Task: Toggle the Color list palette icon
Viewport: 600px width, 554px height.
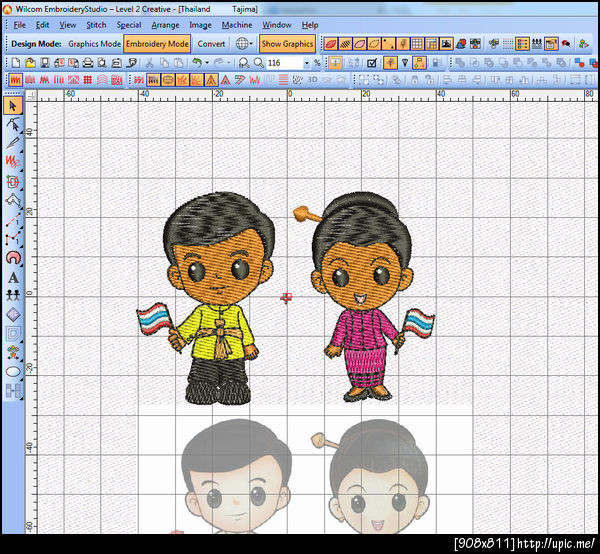Action: coord(522,44)
